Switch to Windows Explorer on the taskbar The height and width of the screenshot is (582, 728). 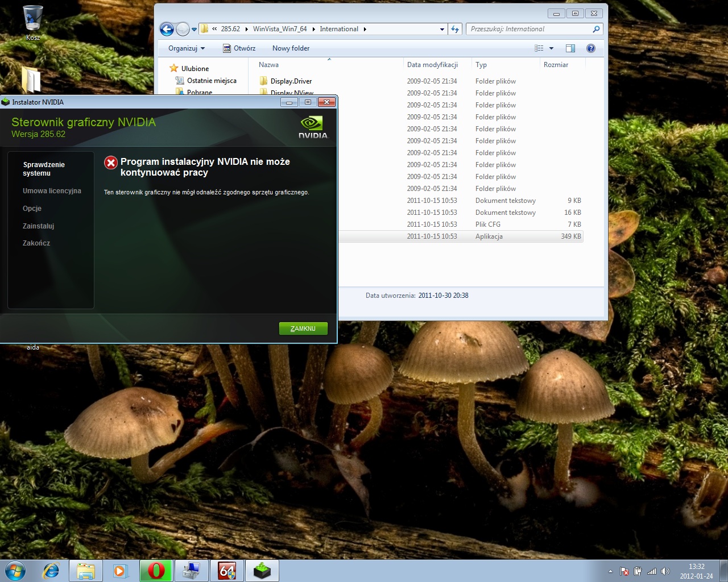pyautogui.click(x=86, y=571)
